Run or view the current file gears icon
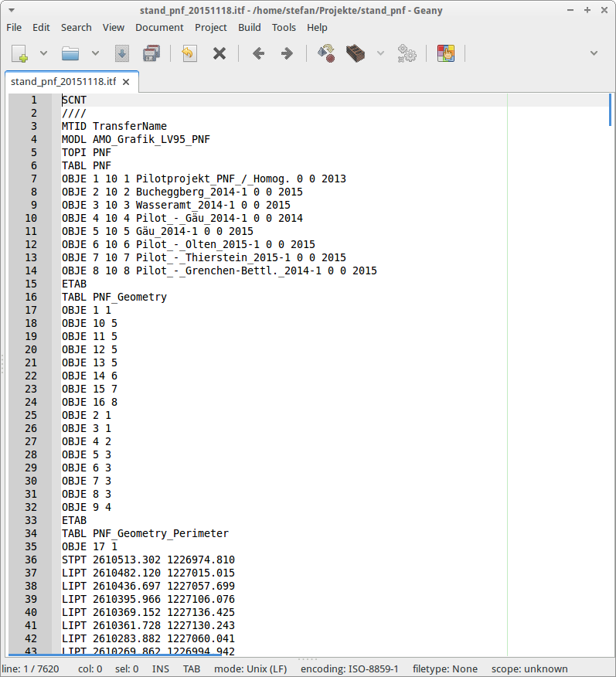This screenshot has height=677, width=616. tap(407, 53)
